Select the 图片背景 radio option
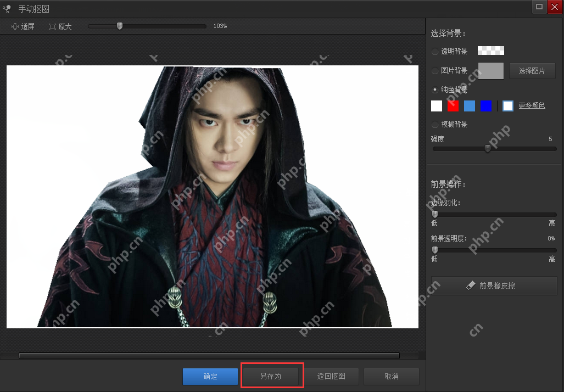Image resolution: width=564 pixels, height=392 pixels. [435, 71]
